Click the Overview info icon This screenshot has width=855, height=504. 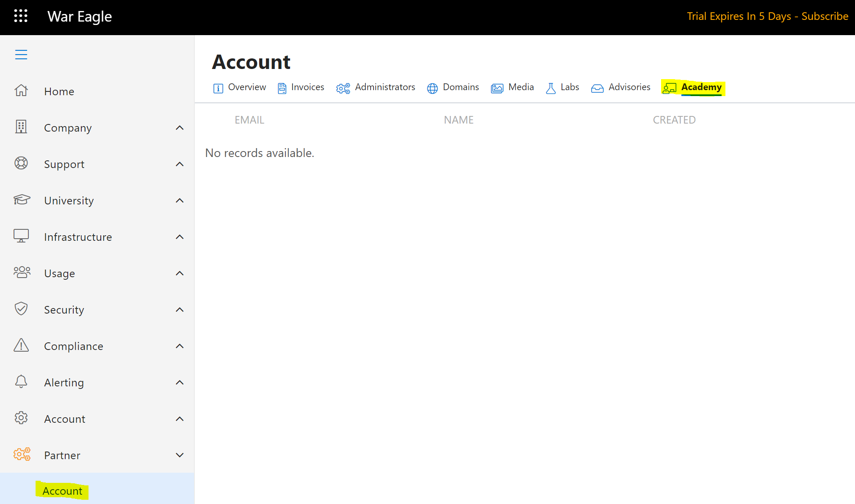coord(218,88)
